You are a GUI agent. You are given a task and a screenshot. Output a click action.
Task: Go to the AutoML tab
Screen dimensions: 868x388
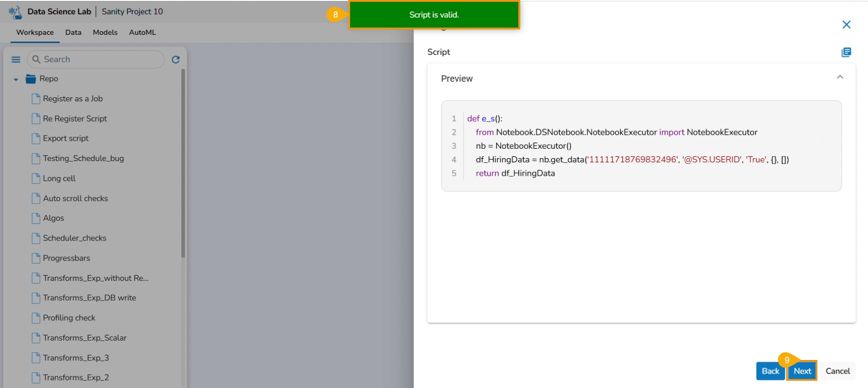click(x=142, y=33)
